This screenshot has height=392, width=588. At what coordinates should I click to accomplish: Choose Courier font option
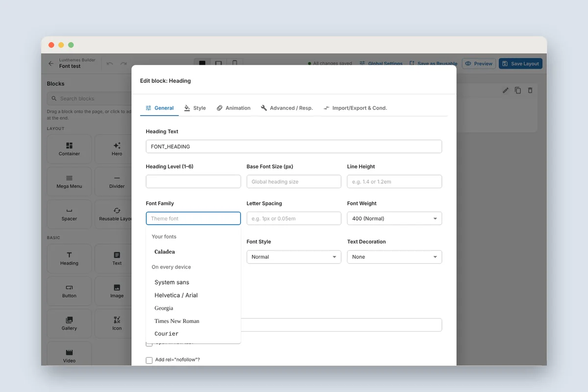194,334
